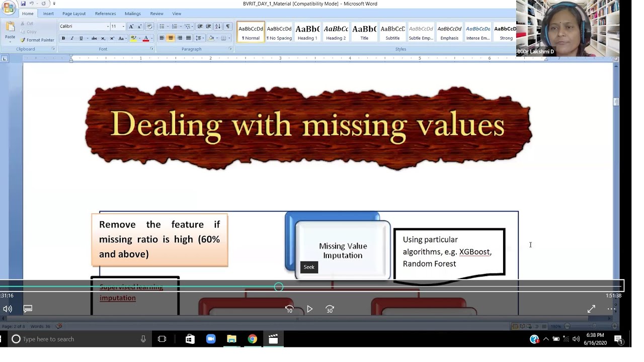This screenshot has width=644, height=362.
Task: Toggle Underline formatting
Action: (x=81, y=38)
